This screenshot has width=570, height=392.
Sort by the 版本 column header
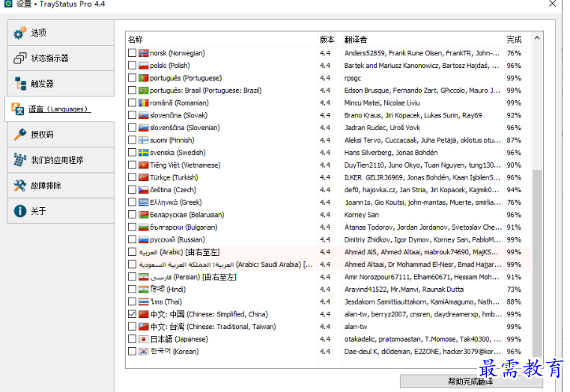click(x=330, y=40)
